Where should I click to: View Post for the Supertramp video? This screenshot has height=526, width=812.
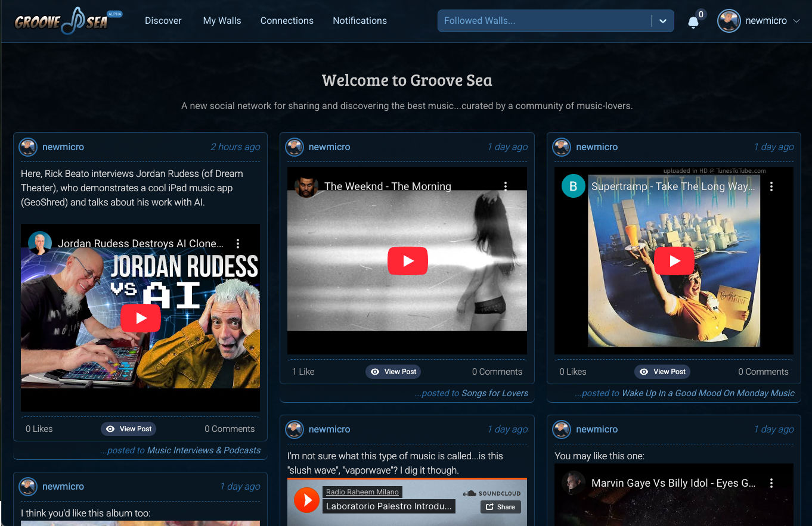(662, 372)
